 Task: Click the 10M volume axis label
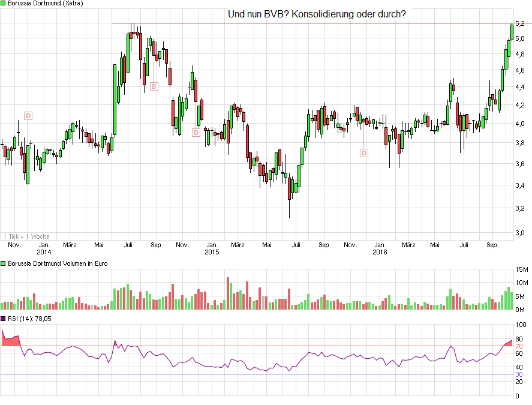click(x=522, y=283)
